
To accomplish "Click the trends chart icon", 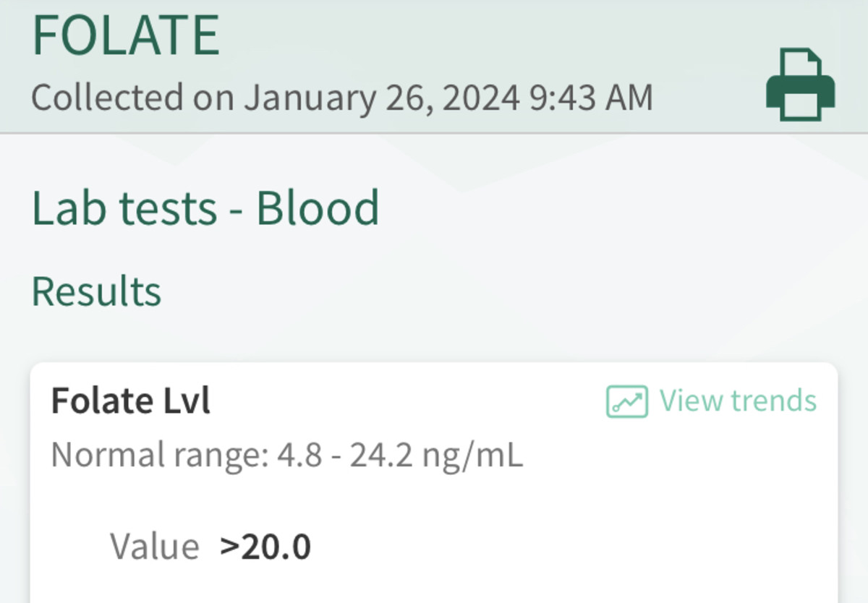I will 626,401.
